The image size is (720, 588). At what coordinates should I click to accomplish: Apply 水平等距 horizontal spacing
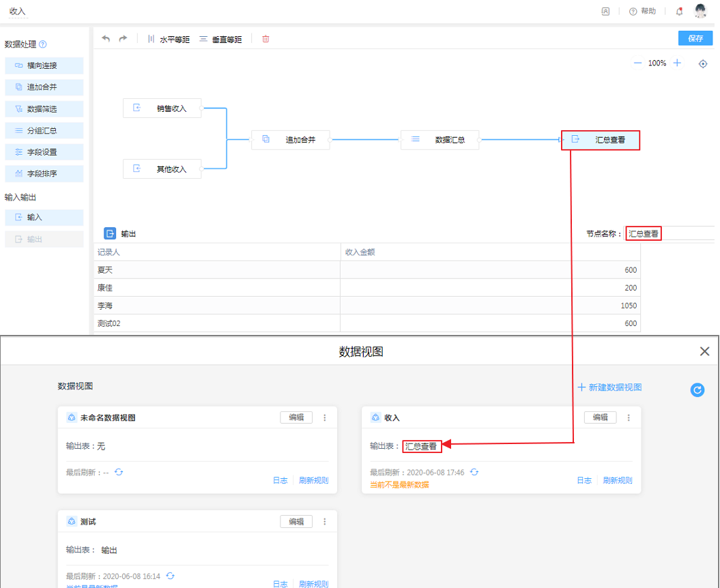(169, 40)
